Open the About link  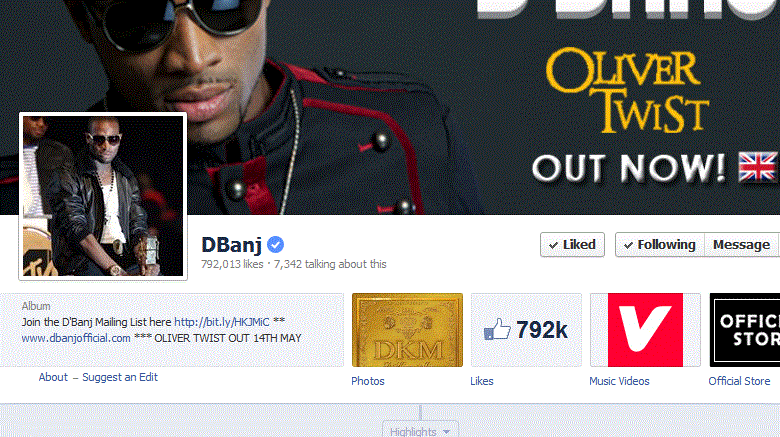coord(53,377)
